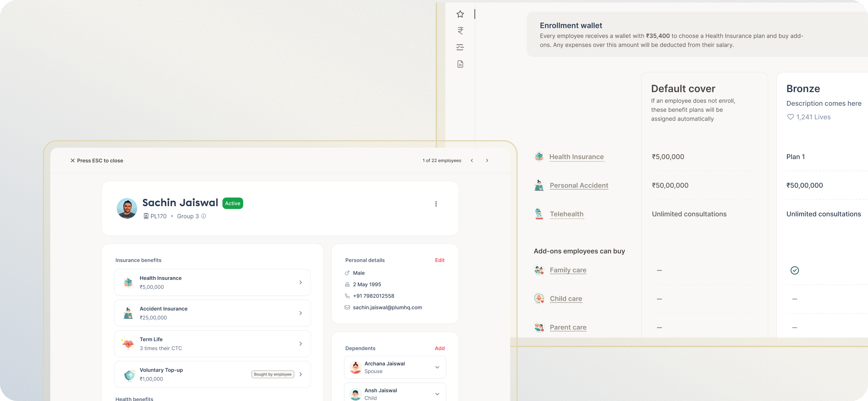Click Edit on Personal details
The image size is (868, 401).
(439, 260)
